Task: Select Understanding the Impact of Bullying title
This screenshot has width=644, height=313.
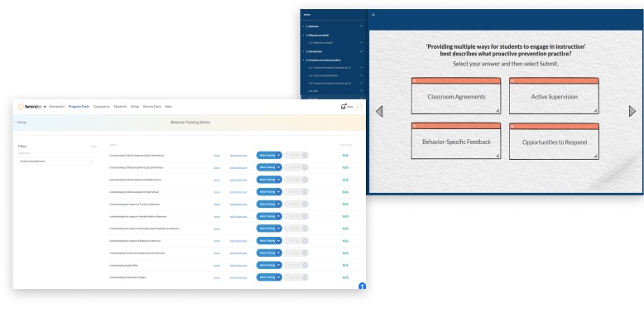Action: (135, 241)
